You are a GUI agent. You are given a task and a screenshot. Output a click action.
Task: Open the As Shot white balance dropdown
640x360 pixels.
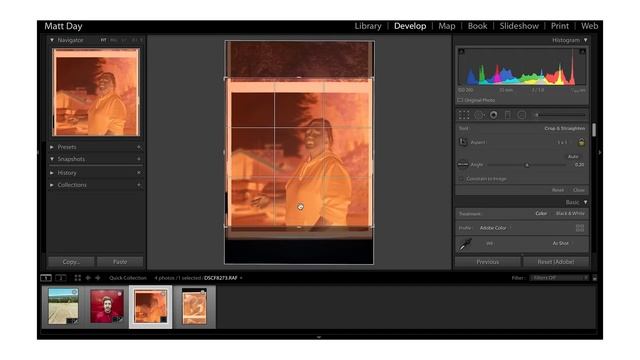[561, 243]
